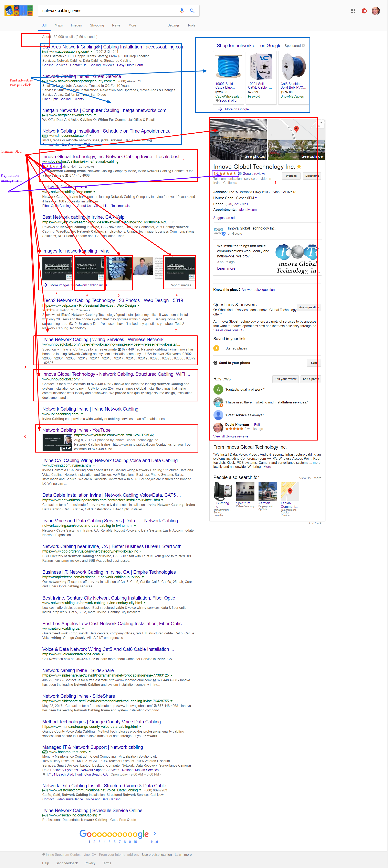Open the Suggest an edit link
This screenshot has width=388, height=868.
point(225,218)
